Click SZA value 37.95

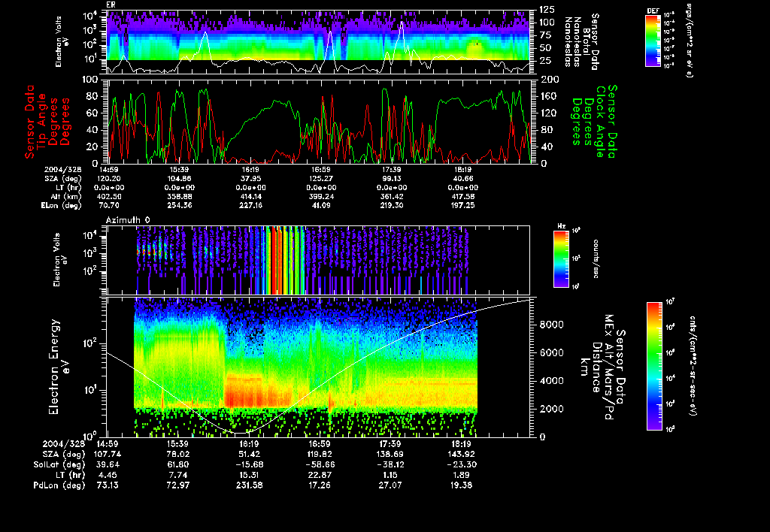coord(250,179)
